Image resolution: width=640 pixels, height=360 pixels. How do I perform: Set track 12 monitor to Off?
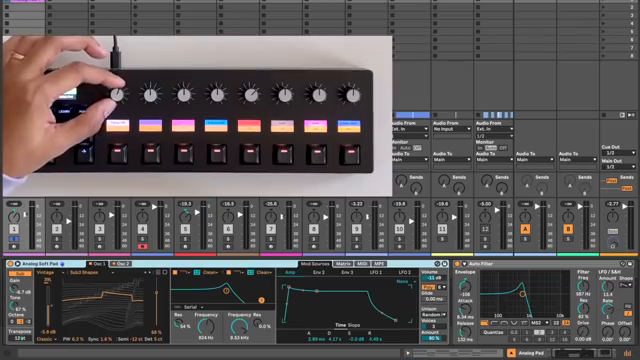click(503, 148)
